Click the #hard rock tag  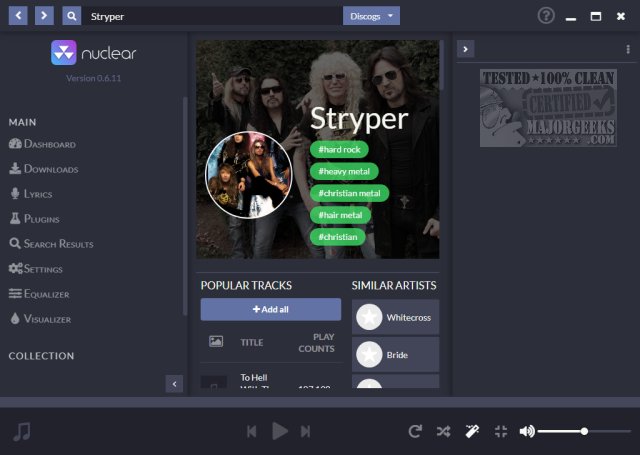coord(339,149)
